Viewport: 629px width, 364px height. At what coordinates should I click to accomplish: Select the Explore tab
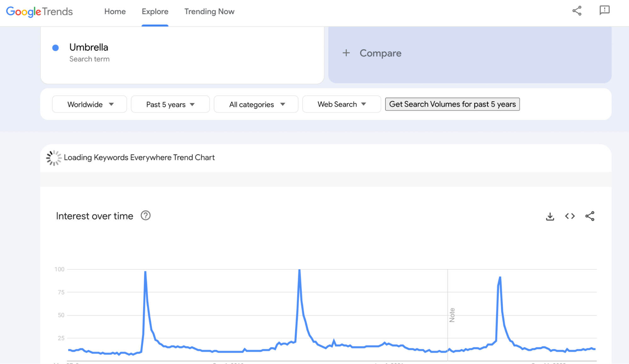tap(155, 12)
